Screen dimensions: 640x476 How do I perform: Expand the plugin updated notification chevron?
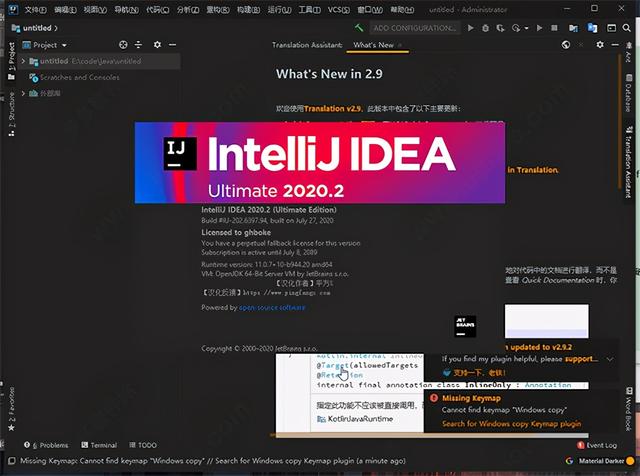point(610,359)
